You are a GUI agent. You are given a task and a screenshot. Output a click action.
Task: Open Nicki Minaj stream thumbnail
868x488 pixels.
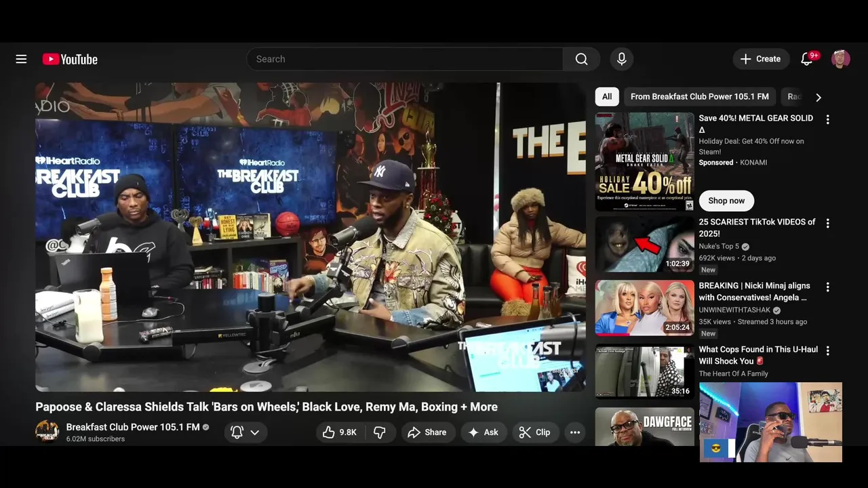point(645,308)
